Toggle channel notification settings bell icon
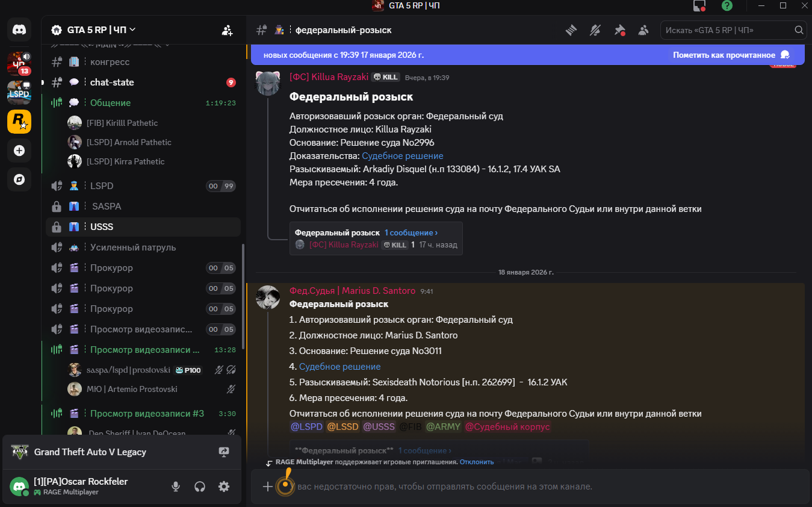 595,30
